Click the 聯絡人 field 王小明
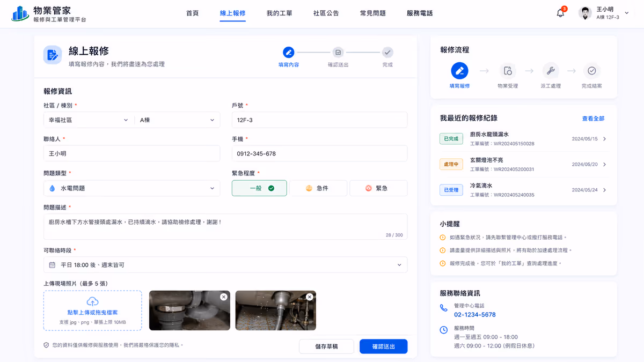Image resolution: width=644 pixels, height=362 pixels. click(x=132, y=153)
